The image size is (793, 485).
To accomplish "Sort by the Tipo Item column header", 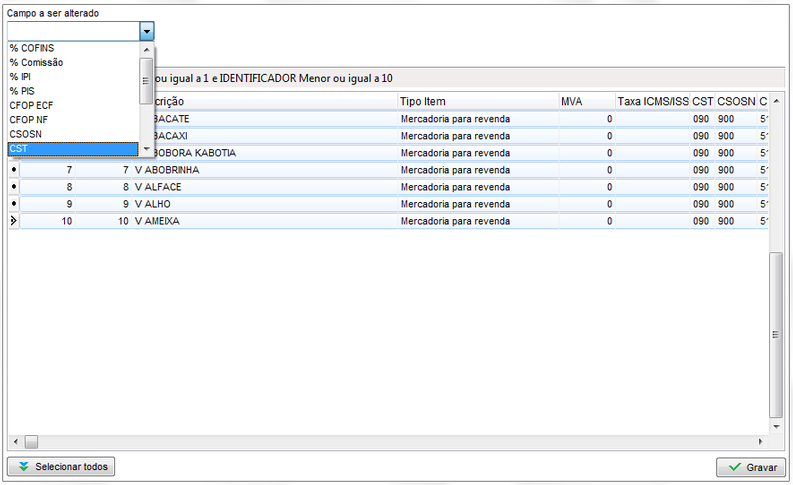I will pyautogui.click(x=476, y=102).
